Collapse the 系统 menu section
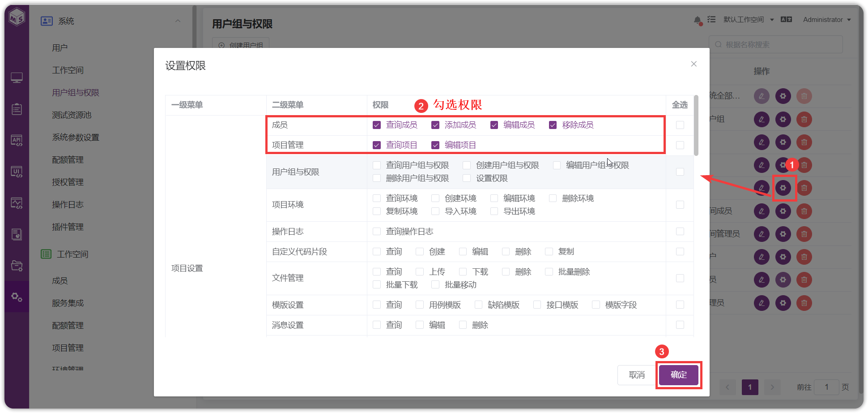 [x=178, y=21]
